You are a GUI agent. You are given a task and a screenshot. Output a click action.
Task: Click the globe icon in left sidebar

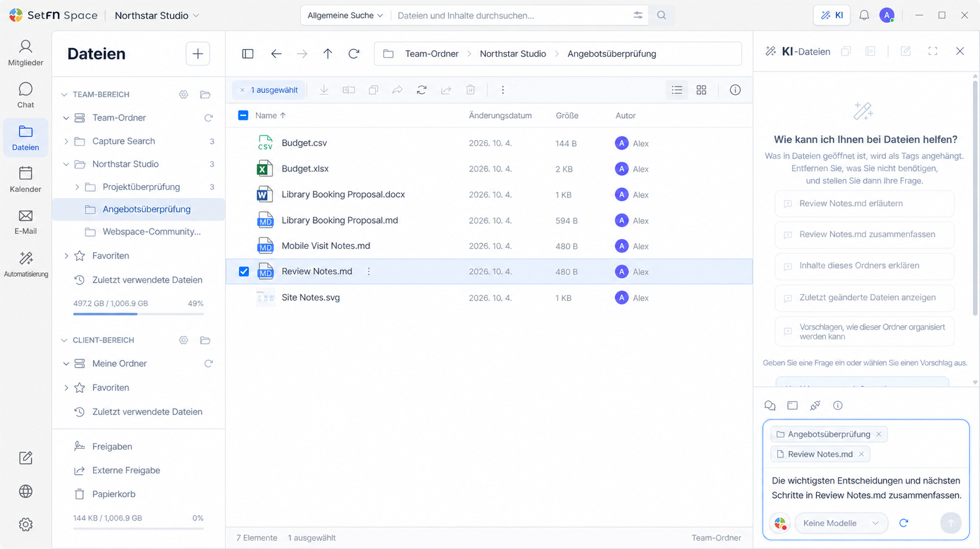point(26,491)
